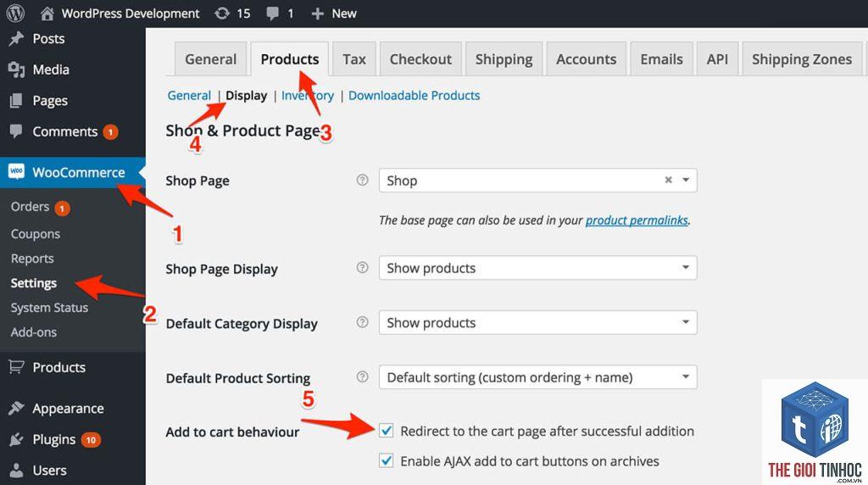Open the Inventory sub-section link
Viewport: 868px width, 485px height.
[x=307, y=95]
